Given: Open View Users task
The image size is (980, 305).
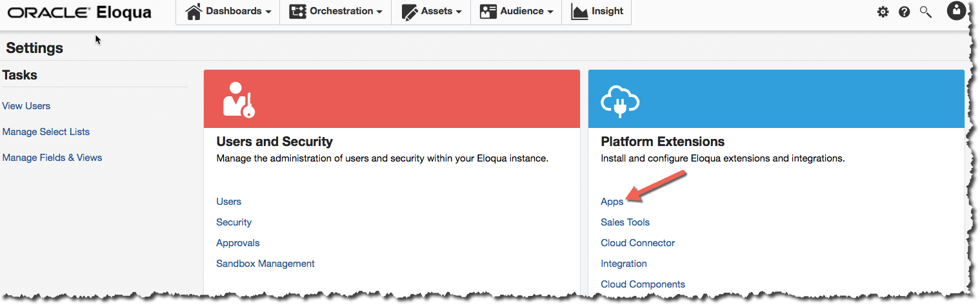Looking at the screenshot, I should pyautogui.click(x=26, y=106).
